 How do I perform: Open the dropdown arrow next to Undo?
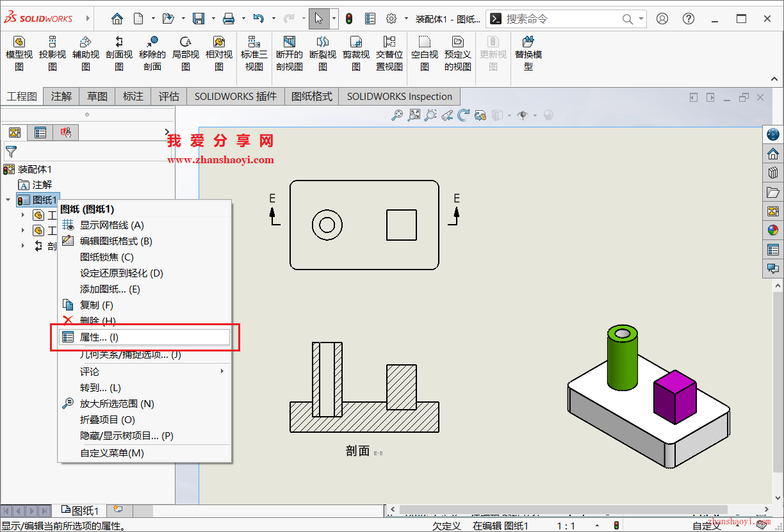[274, 19]
